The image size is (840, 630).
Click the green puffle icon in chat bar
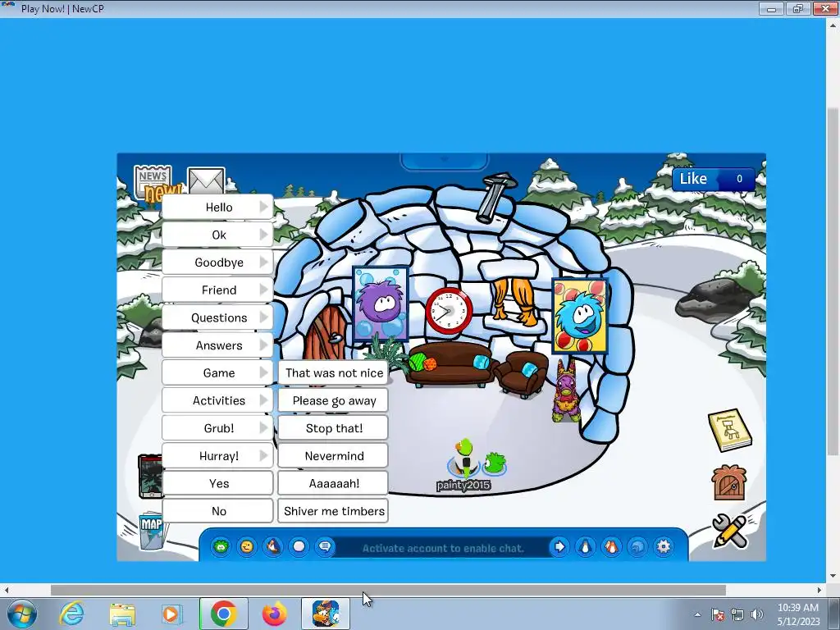click(x=221, y=546)
